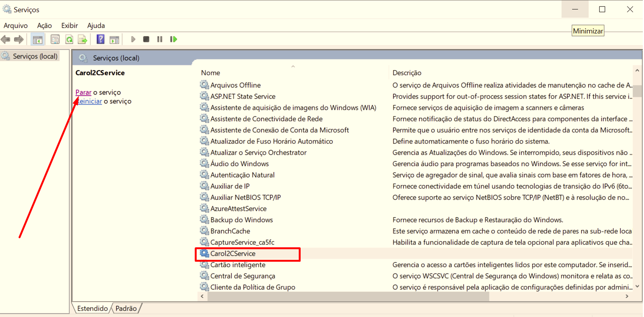644x317 pixels.
Task: Click the Forward arrow in toolbar
Action: 19,39
